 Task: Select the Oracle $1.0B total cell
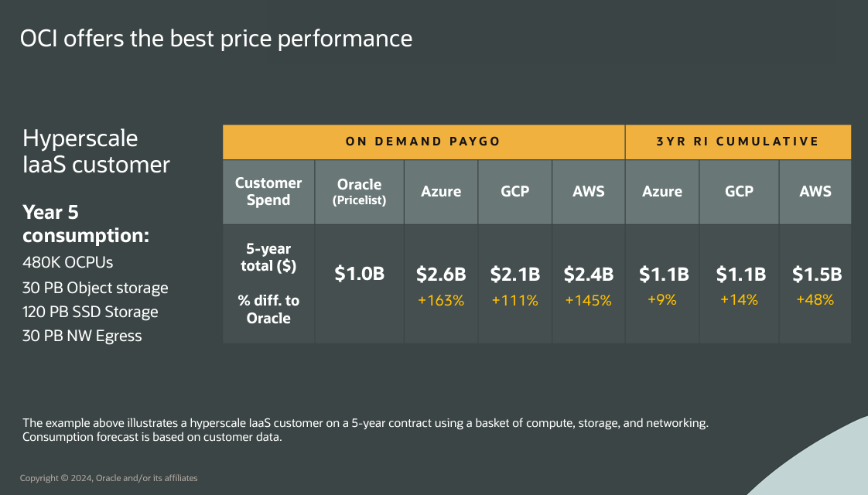tap(360, 274)
